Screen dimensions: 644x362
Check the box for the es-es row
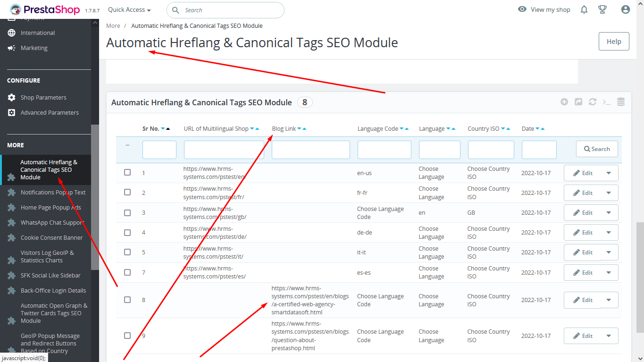(127, 272)
